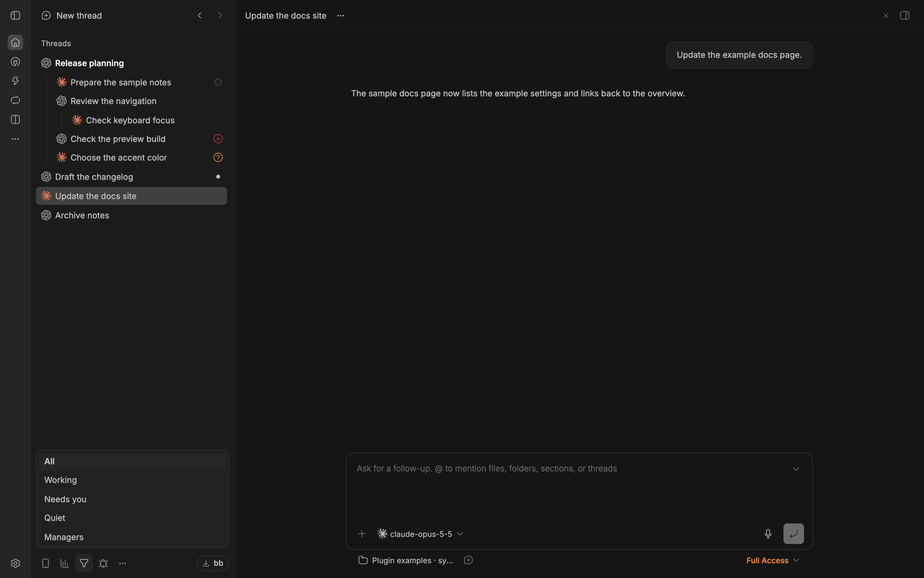The height and width of the screenshot is (578, 924).
Task: Select Prepare the sample notes thread
Action: pyautogui.click(x=131, y=82)
